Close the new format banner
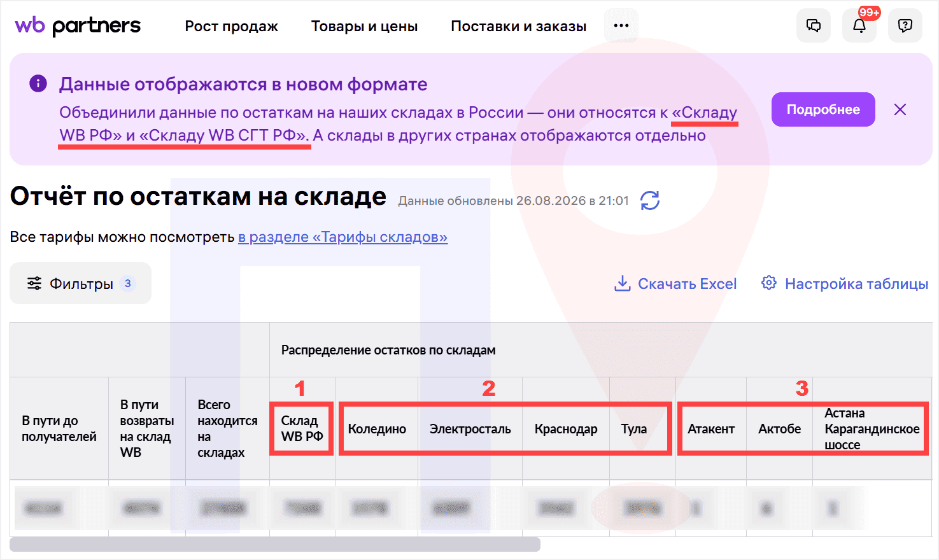The height and width of the screenshot is (560, 939). coord(900,109)
